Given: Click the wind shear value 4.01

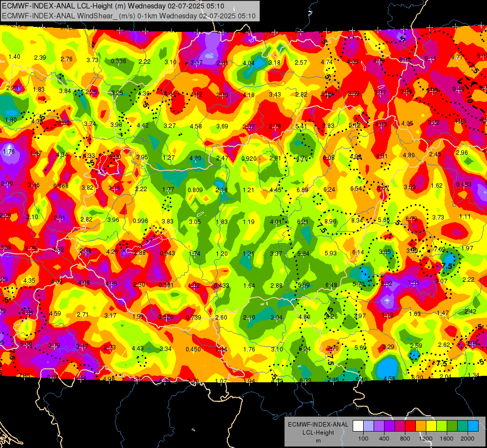Looking at the screenshot, I should [x=276, y=222].
